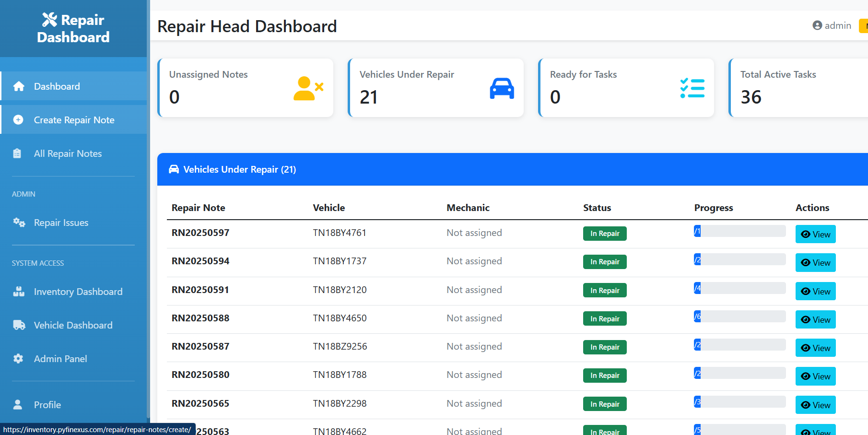Click View button for vehicle TN18BY2298

point(815,405)
